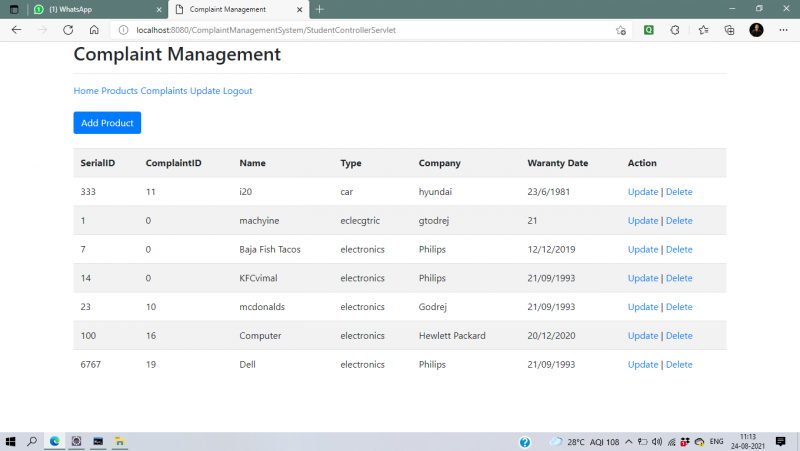Open Windows taskbar search
This screenshot has height=451, width=800.
[x=32, y=441]
